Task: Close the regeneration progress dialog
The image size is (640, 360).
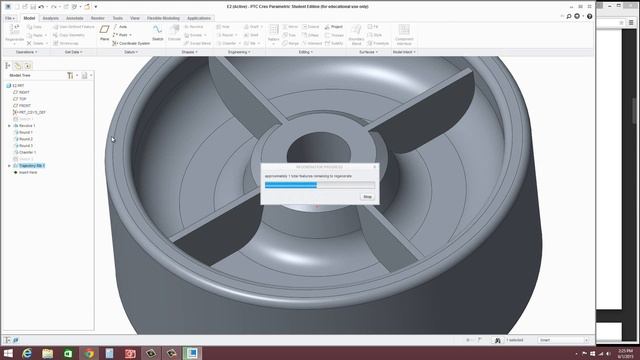Action: [375, 167]
